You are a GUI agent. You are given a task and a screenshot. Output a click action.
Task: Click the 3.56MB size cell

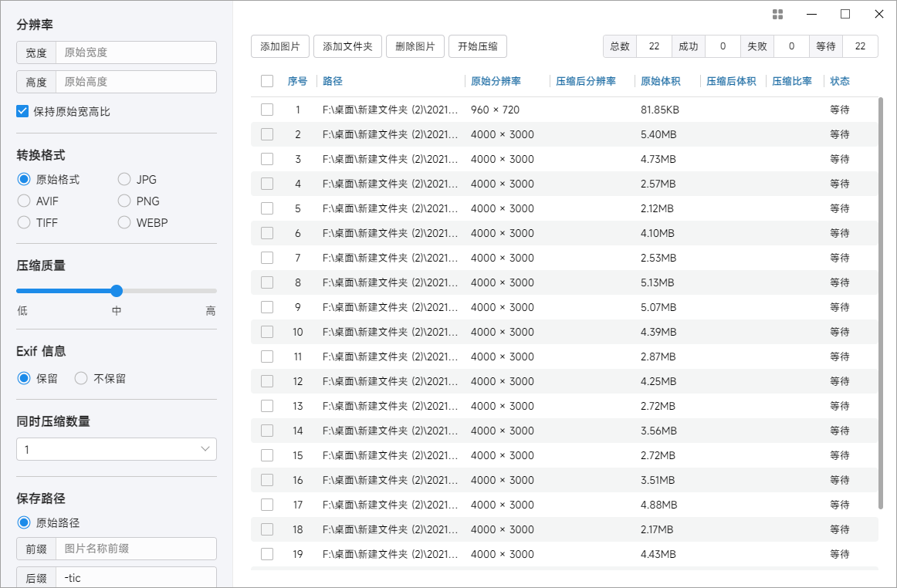tap(659, 431)
